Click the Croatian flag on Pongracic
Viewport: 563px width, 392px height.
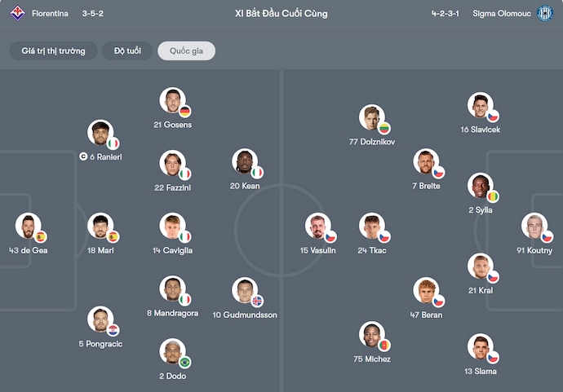click(x=113, y=329)
